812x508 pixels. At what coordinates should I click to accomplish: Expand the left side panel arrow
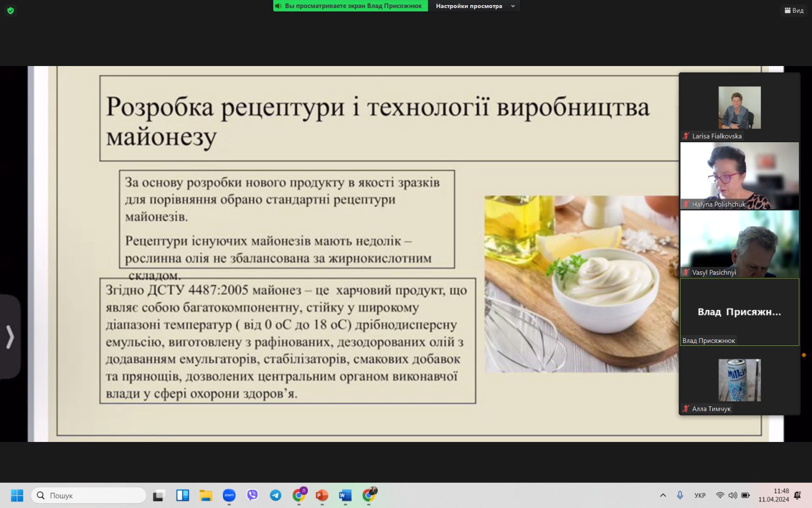click(10, 337)
